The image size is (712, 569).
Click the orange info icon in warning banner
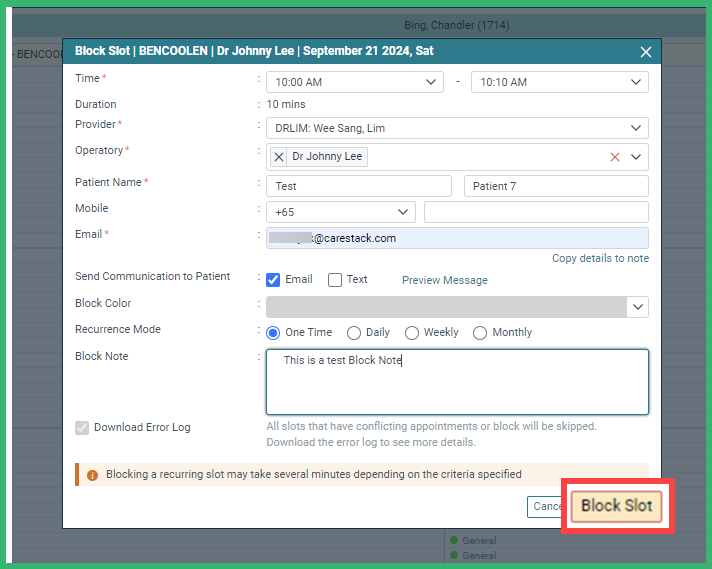(92, 475)
